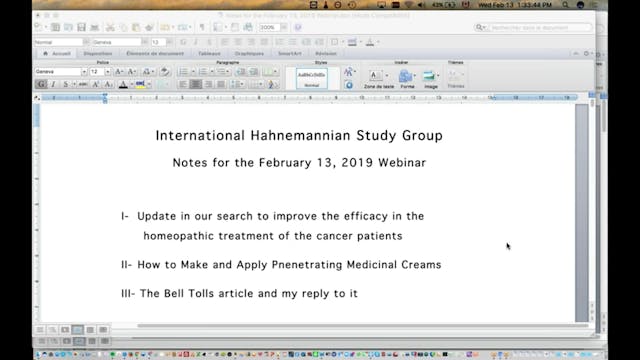Click the Save document icon
This screenshot has width=640, height=360.
click(81, 27)
